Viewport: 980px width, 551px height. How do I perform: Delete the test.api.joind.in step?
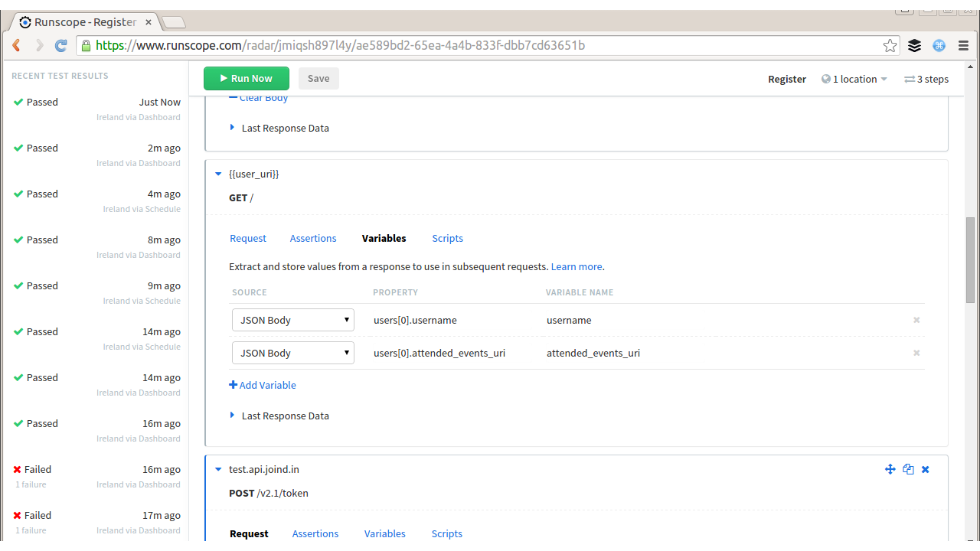pyautogui.click(x=925, y=469)
